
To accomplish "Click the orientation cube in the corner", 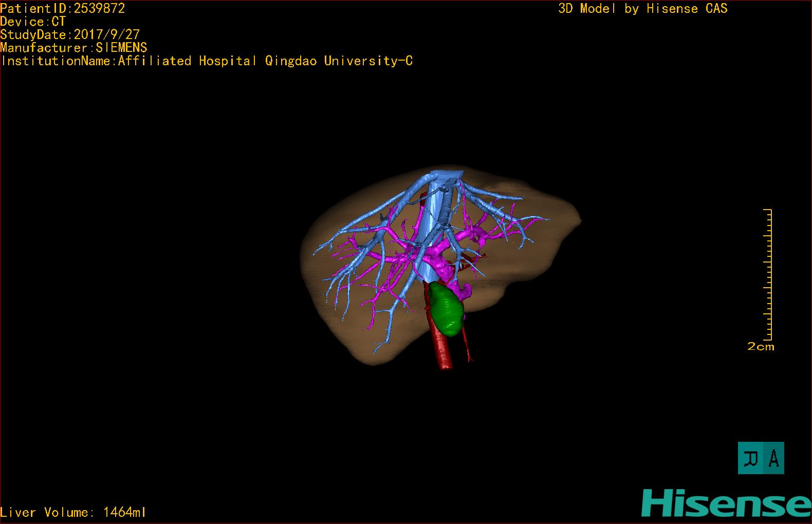I will coord(761,458).
